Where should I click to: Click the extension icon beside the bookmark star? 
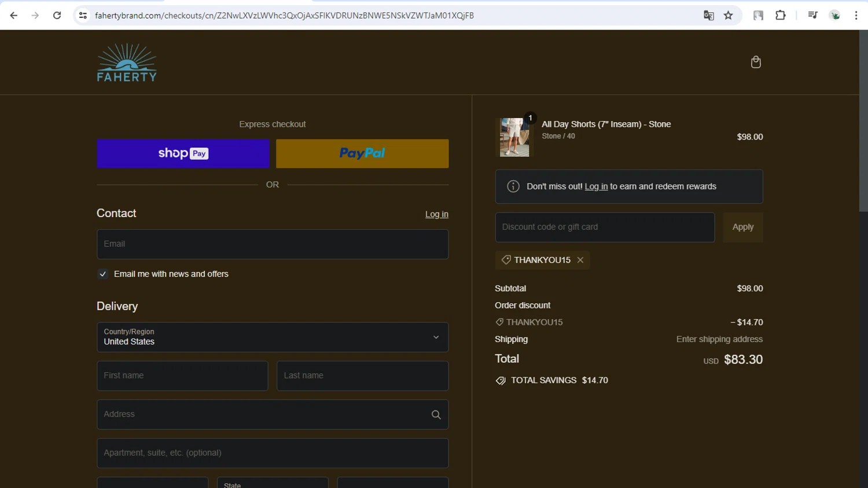758,16
